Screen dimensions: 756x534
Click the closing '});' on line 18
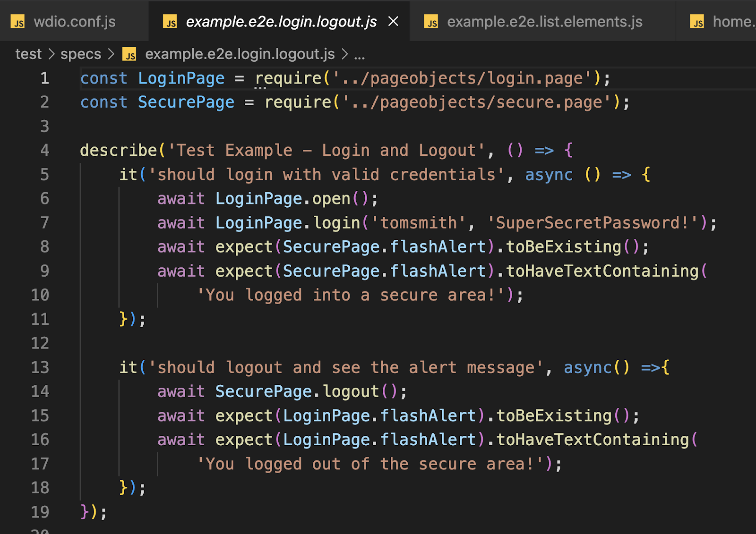point(132,487)
